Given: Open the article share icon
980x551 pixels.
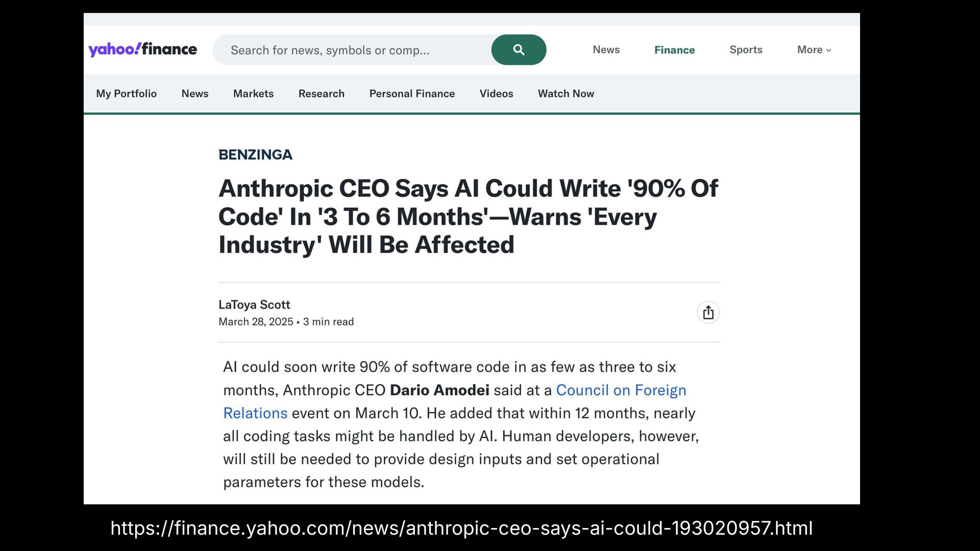Looking at the screenshot, I should 708,312.
